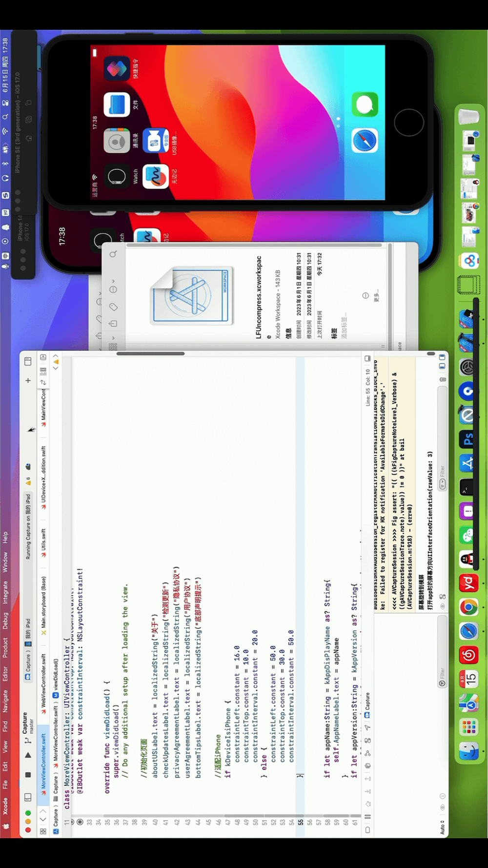Image resolution: width=488 pixels, height=868 pixels.
Task: Click the variables view quick look eye icon
Action: (x=442, y=807)
